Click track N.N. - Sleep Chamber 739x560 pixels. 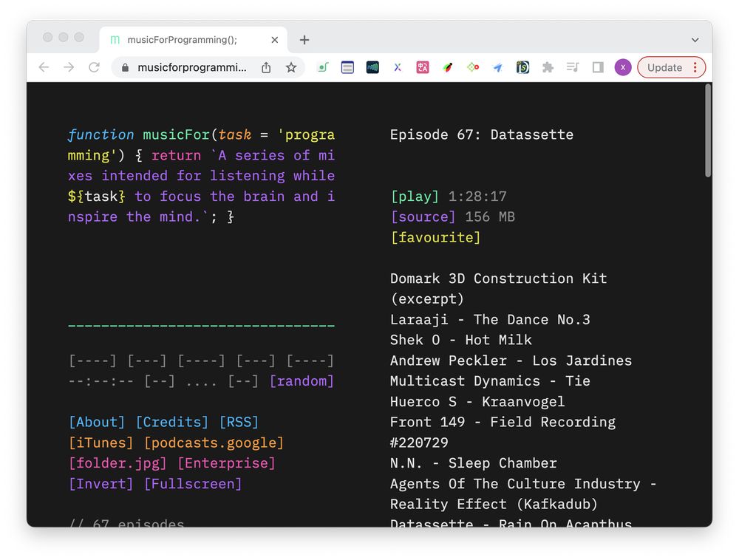[x=473, y=463]
